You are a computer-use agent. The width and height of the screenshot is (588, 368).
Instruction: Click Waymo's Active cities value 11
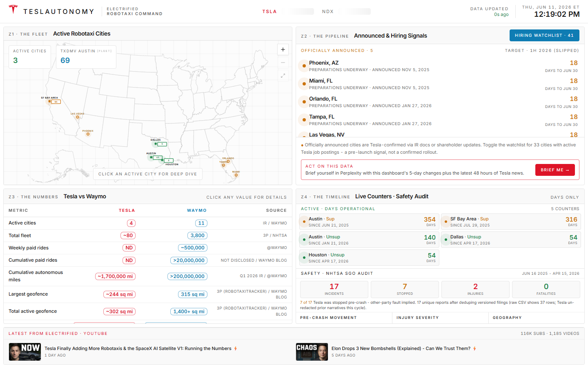[x=201, y=223]
